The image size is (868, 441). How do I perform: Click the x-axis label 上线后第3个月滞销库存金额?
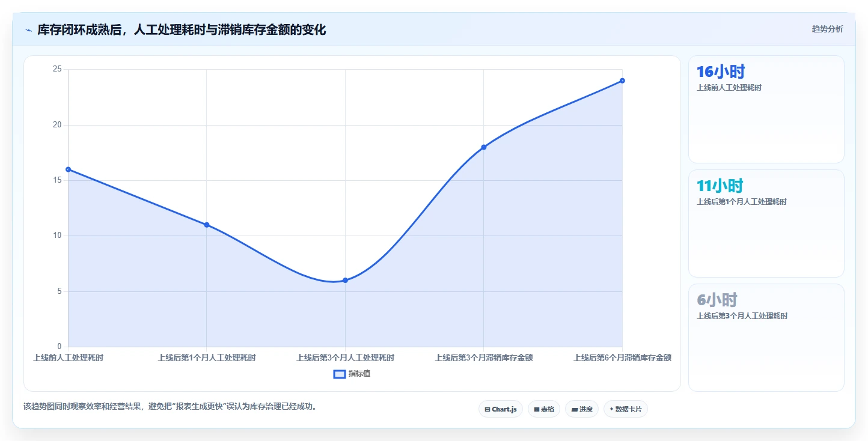(484, 357)
